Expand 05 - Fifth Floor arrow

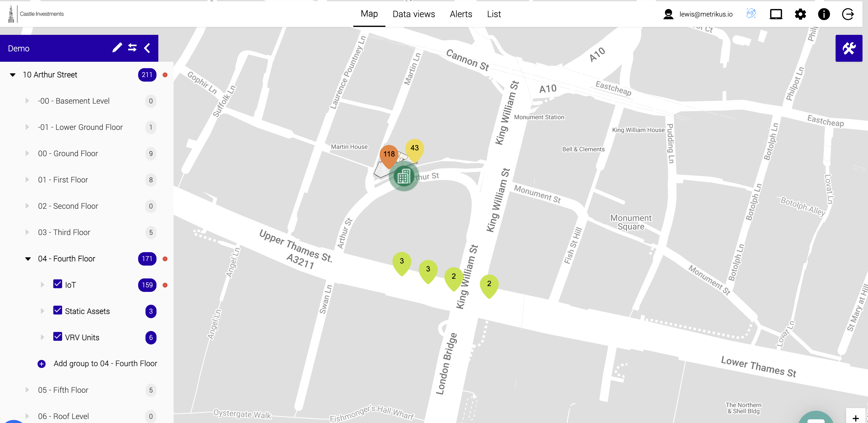click(27, 390)
